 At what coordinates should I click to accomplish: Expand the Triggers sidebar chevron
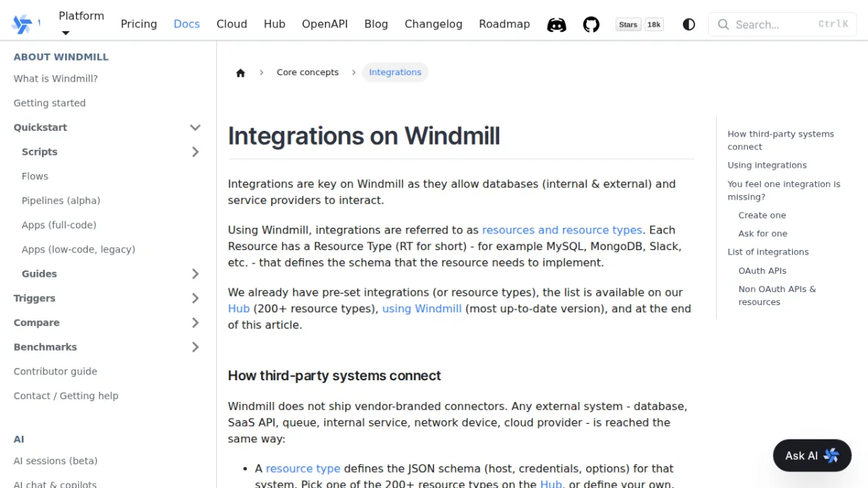click(195, 299)
